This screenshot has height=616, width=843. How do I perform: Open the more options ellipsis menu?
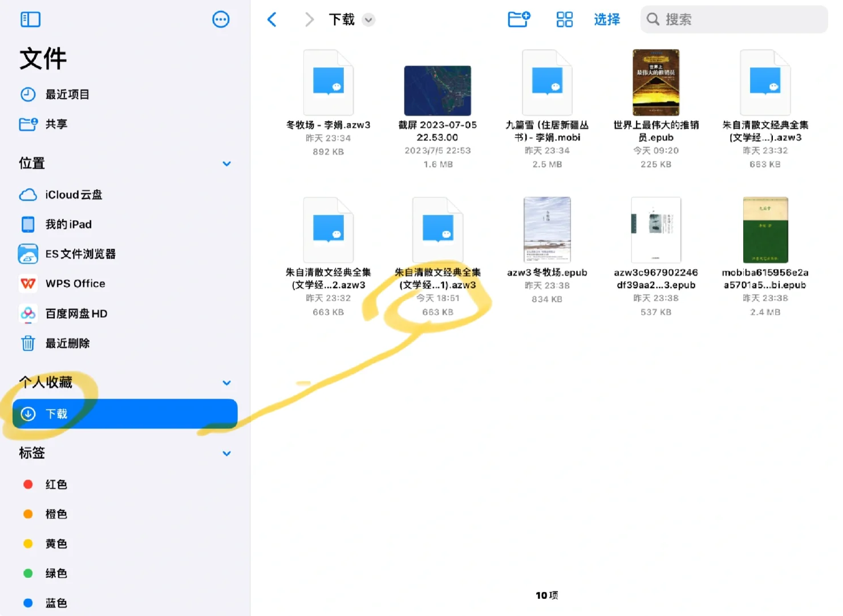point(221,19)
